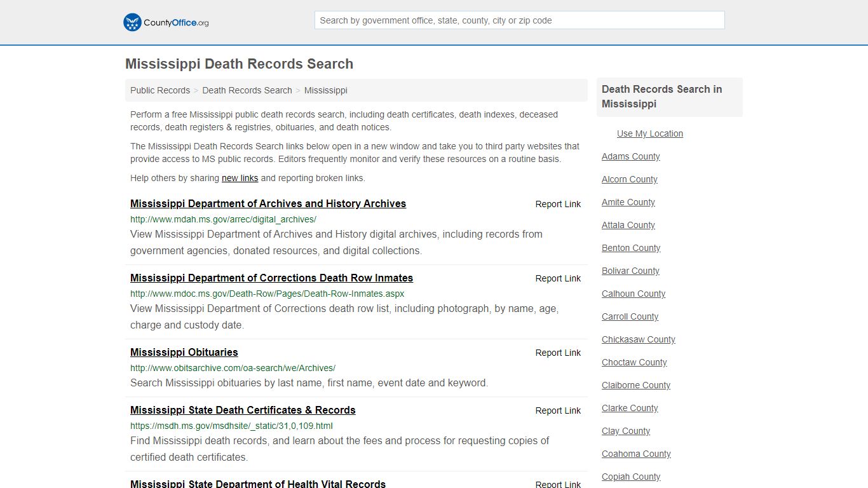
Task: Click the obituaries search description text
Action: pyautogui.click(x=309, y=383)
